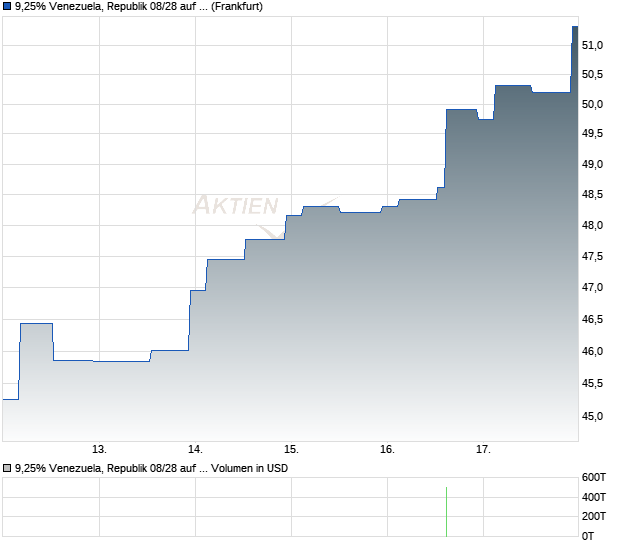Click the y-axis price label '46,5'

592,319
